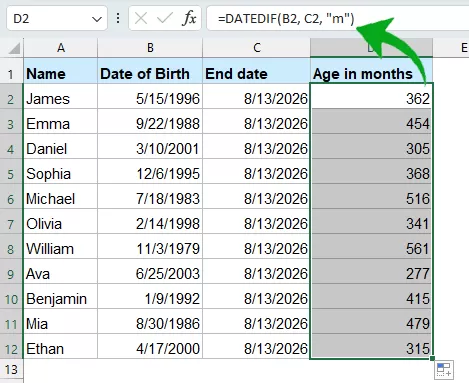Open the Auto Fill Options icon
This screenshot has width=469, height=383.
point(444,370)
